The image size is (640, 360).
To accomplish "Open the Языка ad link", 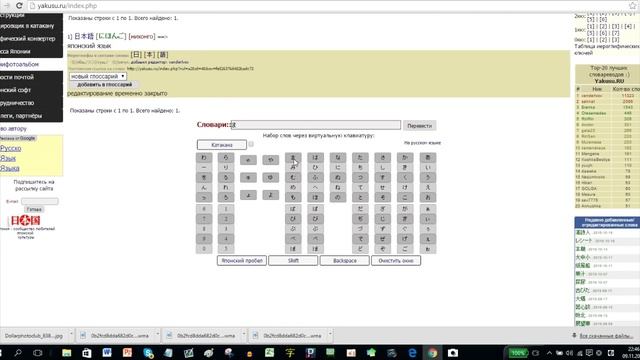I will point(10,168).
